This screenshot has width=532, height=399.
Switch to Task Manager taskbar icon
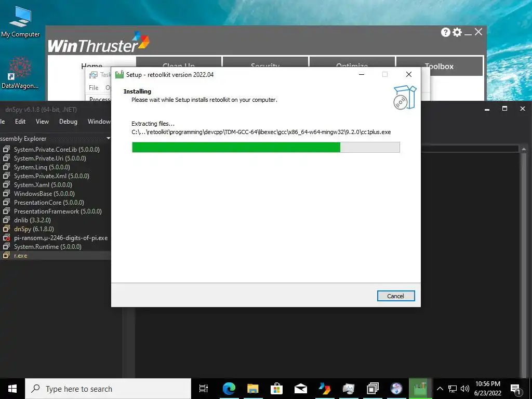[349, 389]
